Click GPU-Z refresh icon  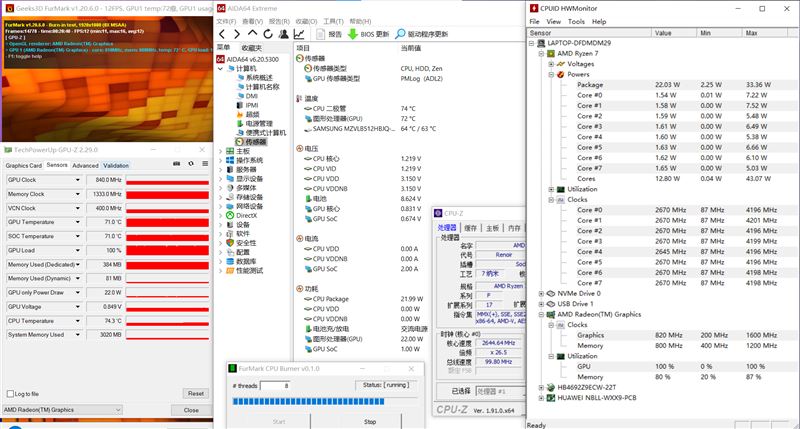tap(191, 164)
